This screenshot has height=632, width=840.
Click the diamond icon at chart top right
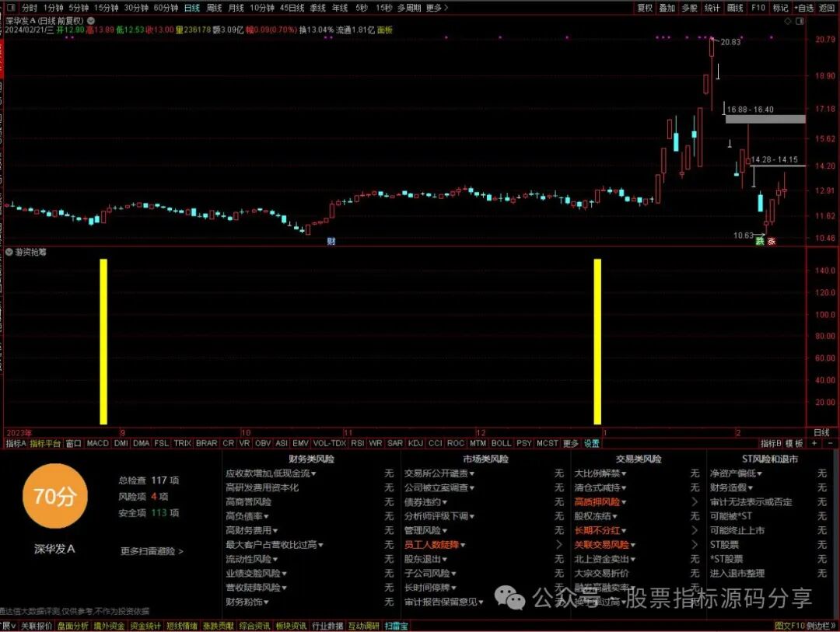pos(787,21)
